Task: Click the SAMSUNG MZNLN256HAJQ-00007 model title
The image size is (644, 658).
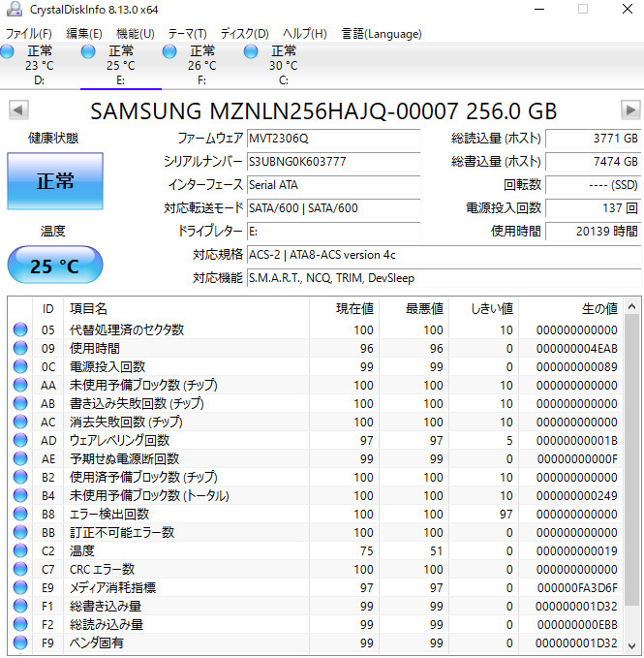Action: pos(323,110)
